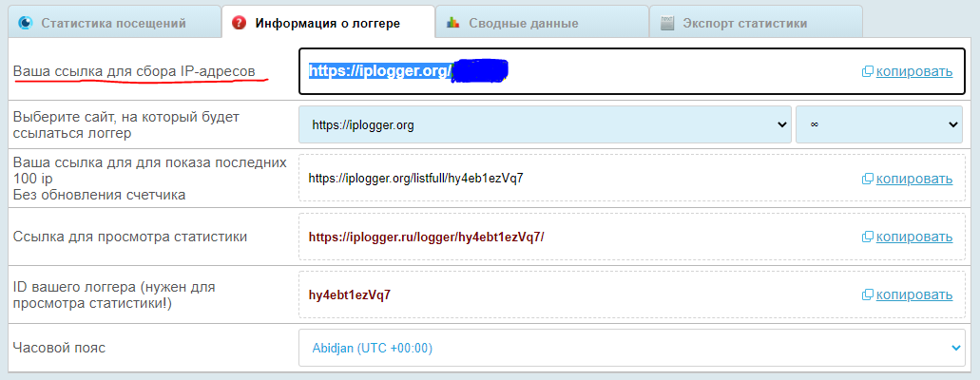The width and height of the screenshot is (980, 380).
Task: Click copy icon in the listfull link row
Action: [868, 180]
